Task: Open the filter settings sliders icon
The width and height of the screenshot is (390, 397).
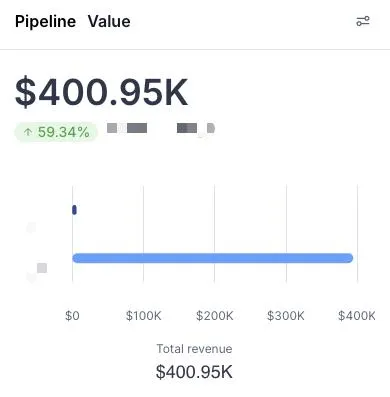Action: (x=363, y=21)
